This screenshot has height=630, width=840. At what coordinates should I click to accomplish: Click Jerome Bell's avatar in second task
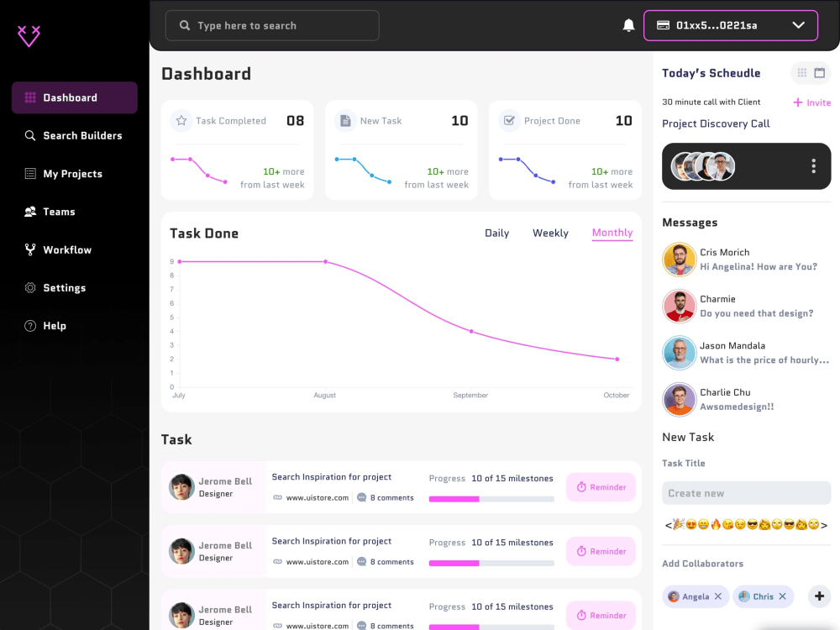click(181, 551)
